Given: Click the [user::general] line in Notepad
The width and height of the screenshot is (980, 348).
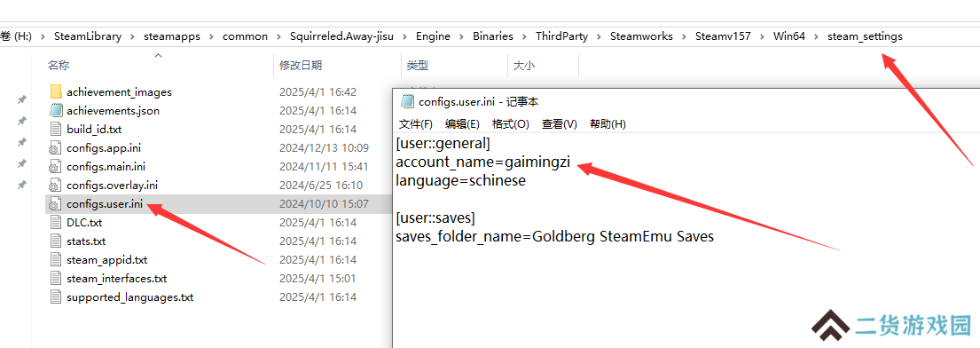Looking at the screenshot, I should pos(443,143).
